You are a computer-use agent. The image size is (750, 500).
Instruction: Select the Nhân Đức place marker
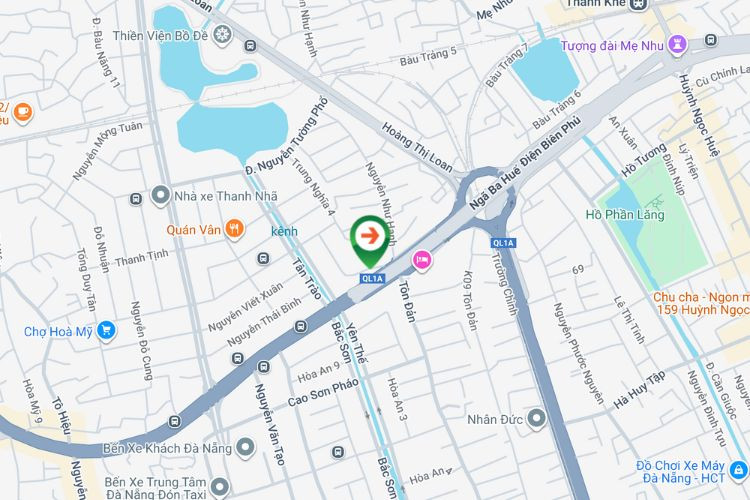(536, 418)
